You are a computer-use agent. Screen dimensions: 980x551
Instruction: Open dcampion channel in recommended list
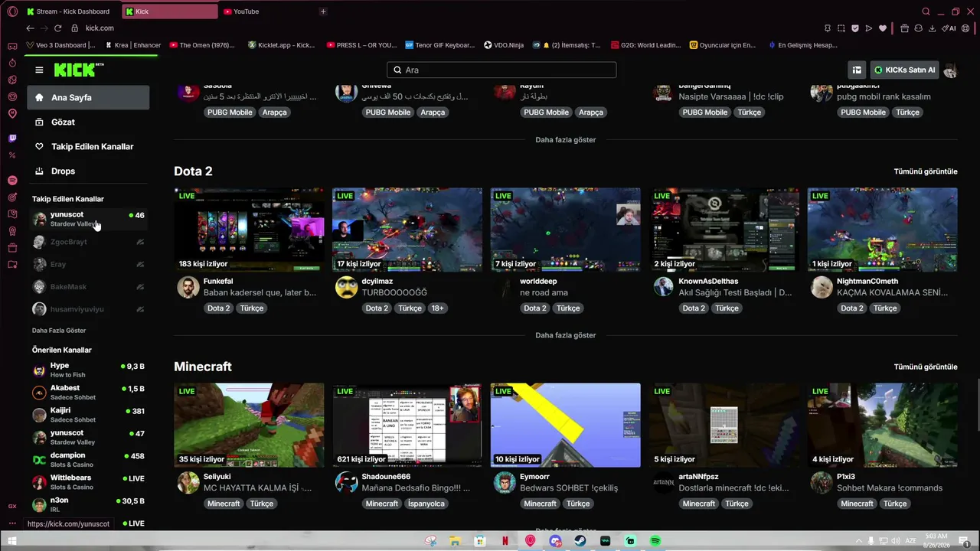88,460
